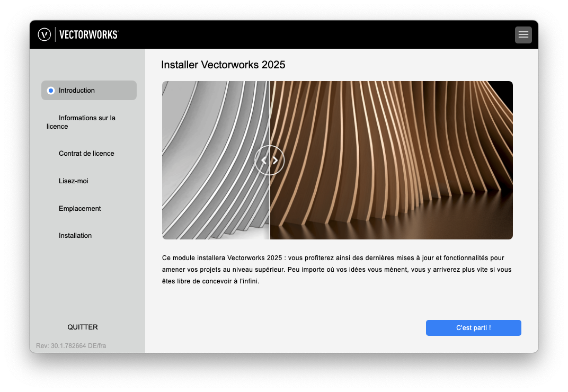The width and height of the screenshot is (568, 392).
Task: Click the image comparison slider handle
Action: [x=270, y=160]
